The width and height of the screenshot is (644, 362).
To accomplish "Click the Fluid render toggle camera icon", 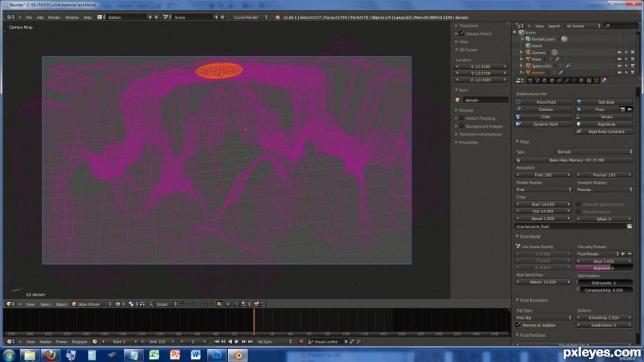I will (622, 110).
